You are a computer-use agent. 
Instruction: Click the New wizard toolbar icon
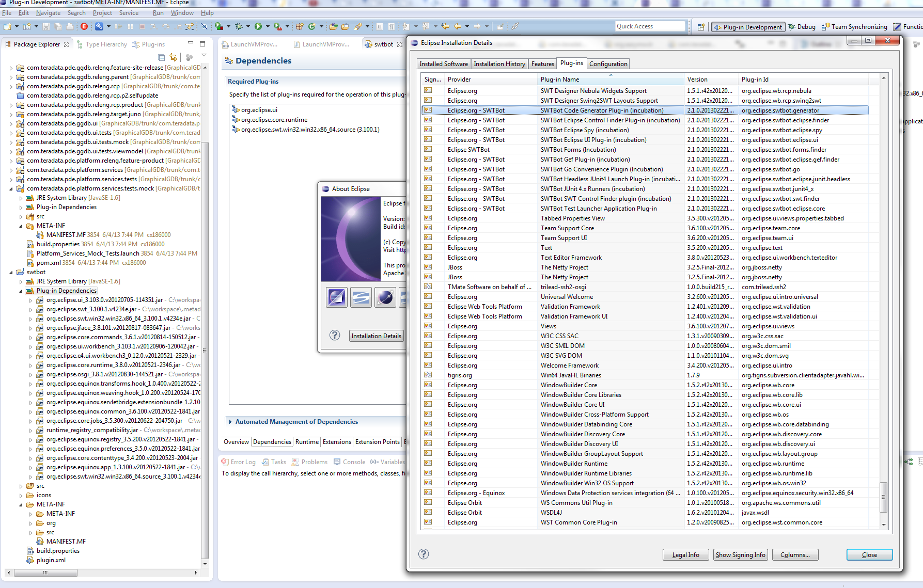(7, 26)
